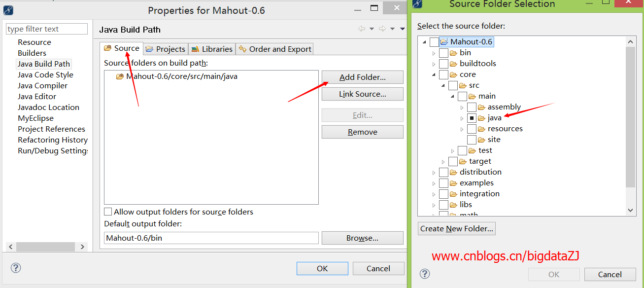Click the src folder icon

[463, 85]
